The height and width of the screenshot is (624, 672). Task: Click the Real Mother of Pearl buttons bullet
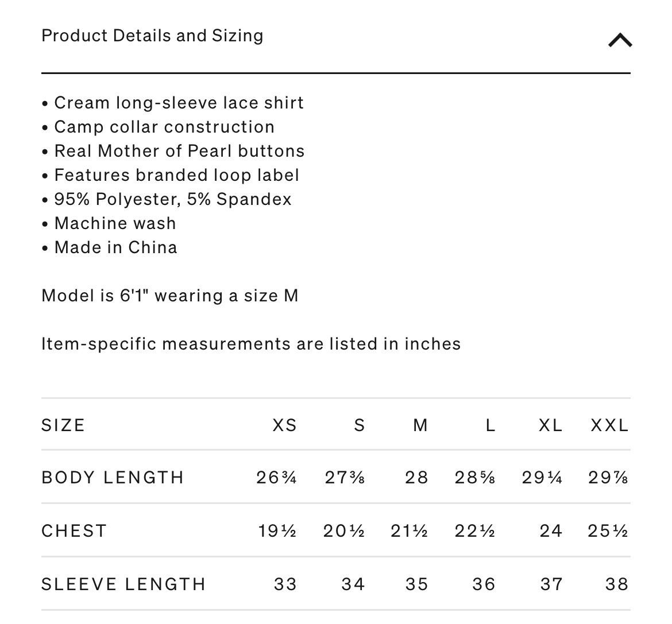click(x=173, y=151)
